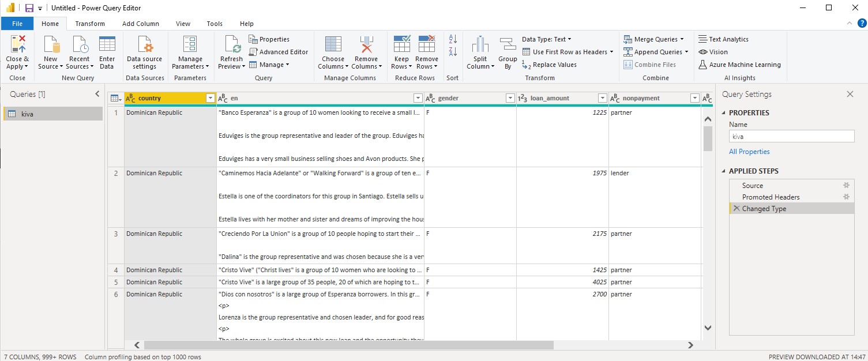
Task: Click Choose Columns
Action: pos(333,52)
